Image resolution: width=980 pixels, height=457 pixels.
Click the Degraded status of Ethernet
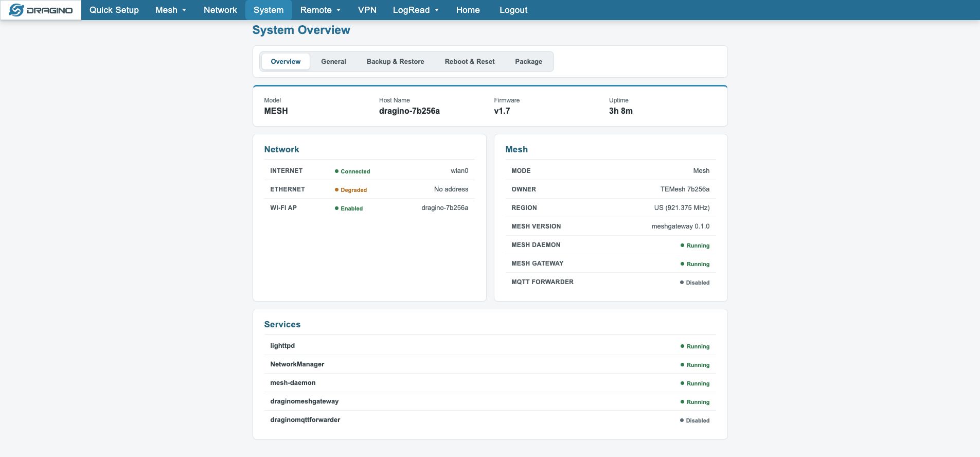[351, 190]
